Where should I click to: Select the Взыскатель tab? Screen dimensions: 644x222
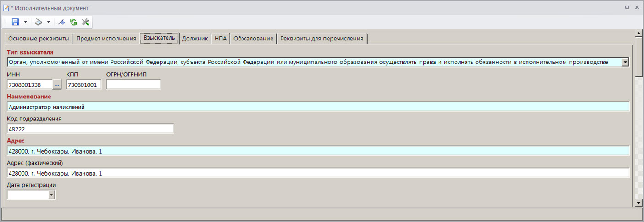[x=160, y=38]
